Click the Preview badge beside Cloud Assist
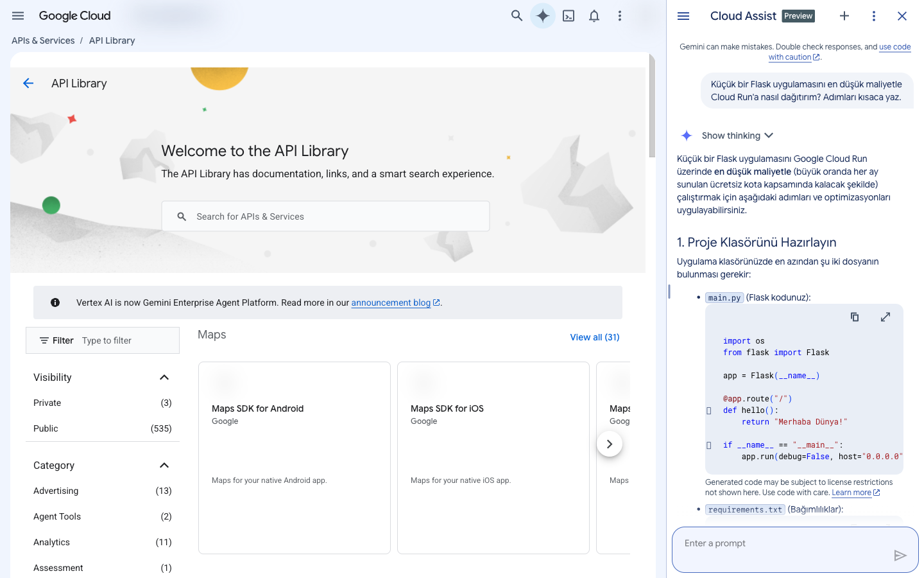The width and height of the screenshot is (924, 578). tap(798, 16)
